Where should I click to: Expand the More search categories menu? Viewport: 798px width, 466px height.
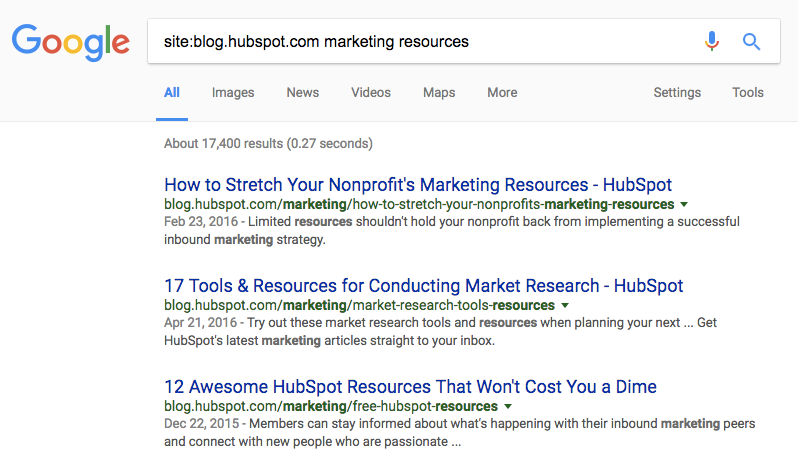tap(502, 93)
